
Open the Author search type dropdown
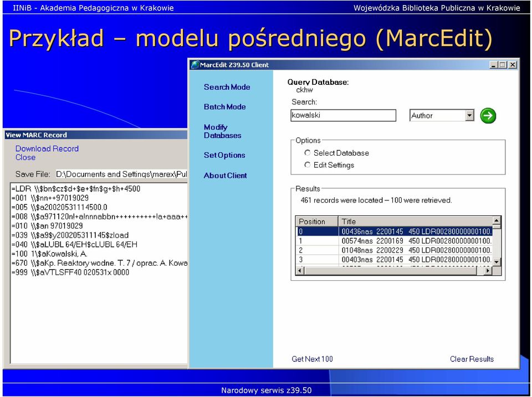point(469,116)
